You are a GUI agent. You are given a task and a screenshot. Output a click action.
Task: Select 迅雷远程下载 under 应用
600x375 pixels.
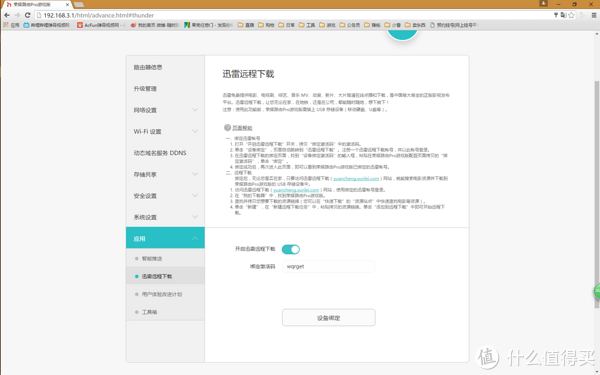pos(165,276)
